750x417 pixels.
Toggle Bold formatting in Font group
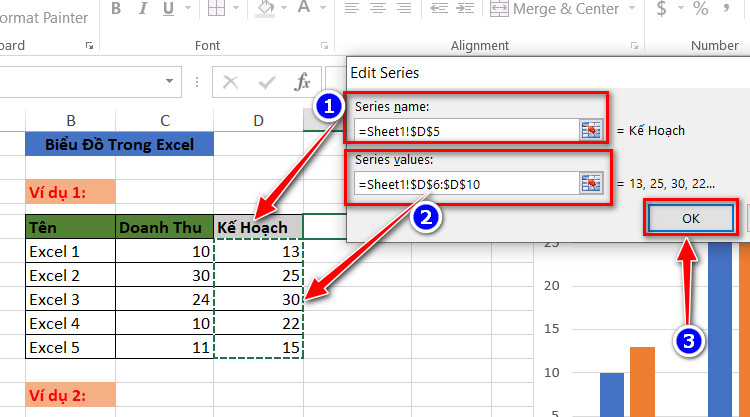[x=116, y=9]
